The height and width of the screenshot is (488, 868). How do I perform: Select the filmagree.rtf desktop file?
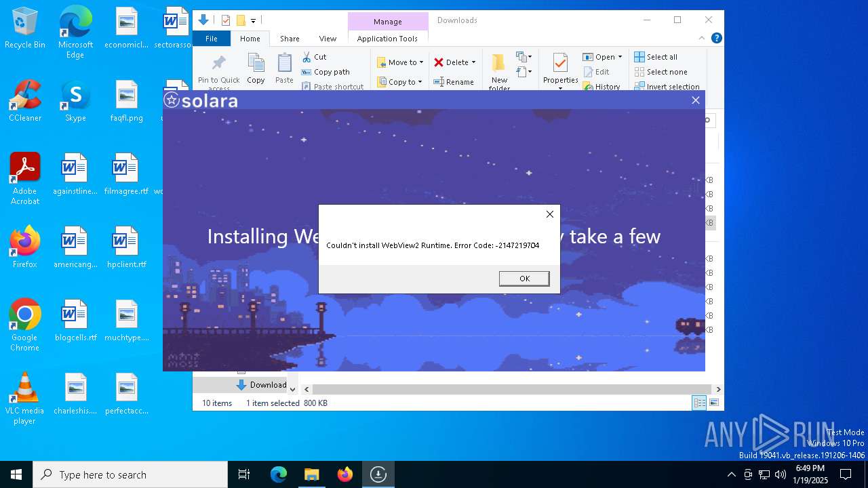[x=127, y=174]
